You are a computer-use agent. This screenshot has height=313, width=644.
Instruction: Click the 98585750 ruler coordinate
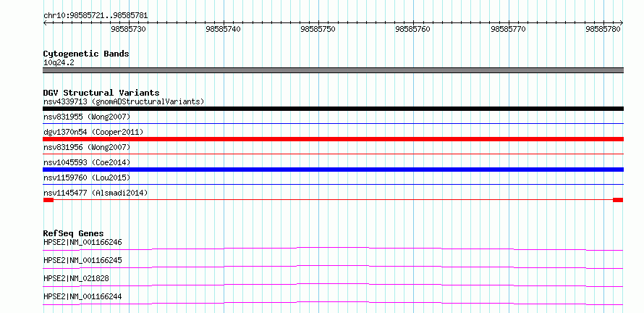click(x=318, y=29)
